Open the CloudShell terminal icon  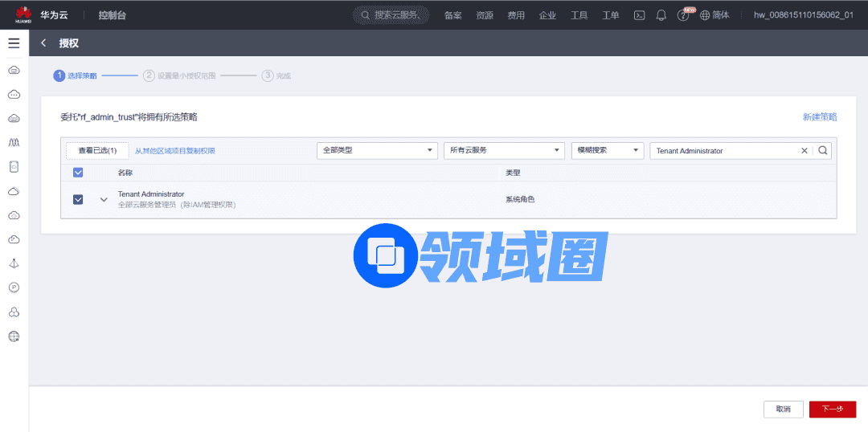(x=640, y=15)
